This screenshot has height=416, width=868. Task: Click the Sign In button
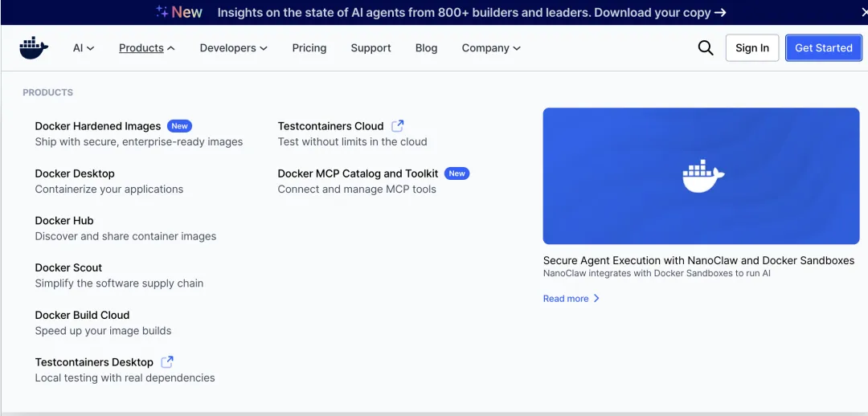click(x=751, y=48)
